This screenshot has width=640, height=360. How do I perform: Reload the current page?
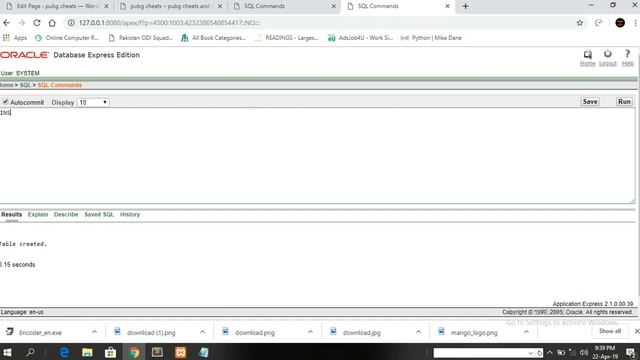[37, 23]
